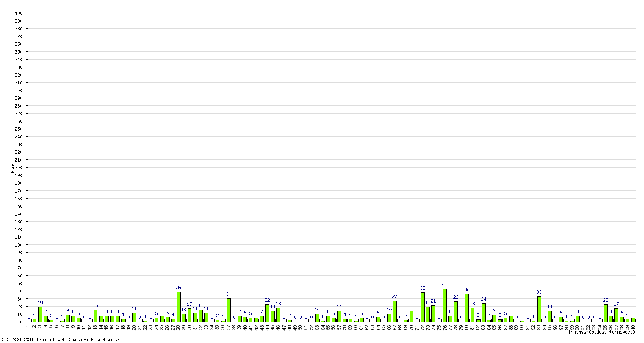Image resolution: width=644 pixels, height=343 pixels.
Task: Select the value label 38 above innings 72
Action: 422,288
